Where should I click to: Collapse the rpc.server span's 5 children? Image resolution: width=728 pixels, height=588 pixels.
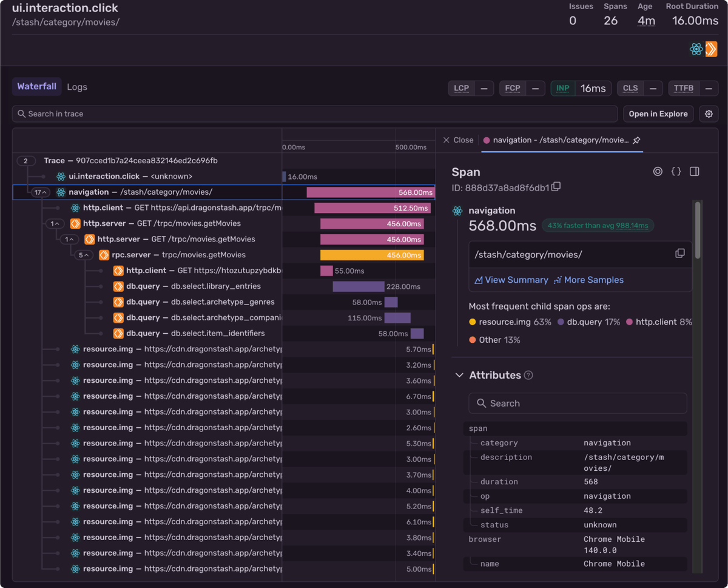click(84, 255)
